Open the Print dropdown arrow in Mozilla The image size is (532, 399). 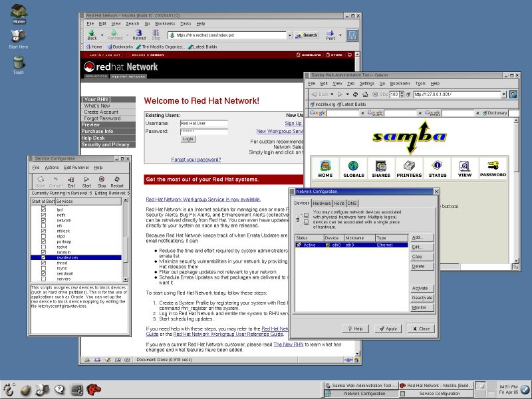340,35
